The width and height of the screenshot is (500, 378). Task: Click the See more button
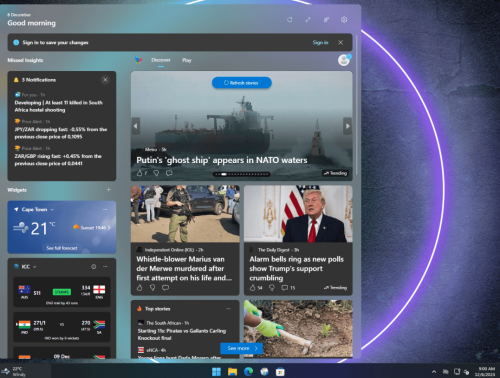[x=241, y=348]
